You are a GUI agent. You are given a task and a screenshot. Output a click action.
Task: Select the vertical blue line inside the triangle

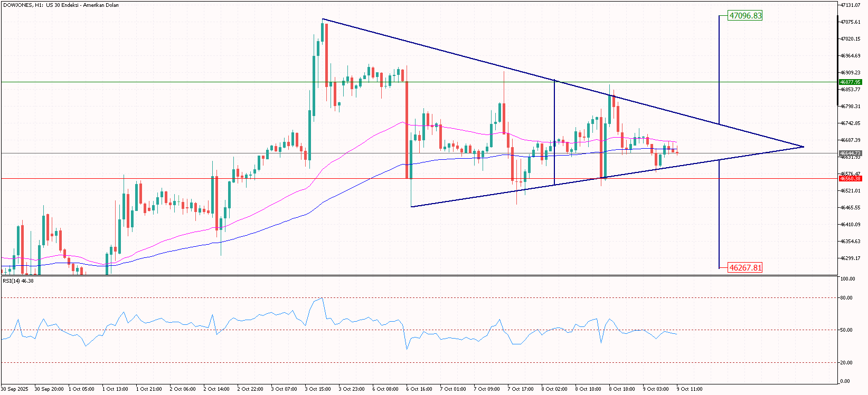[x=554, y=132]
